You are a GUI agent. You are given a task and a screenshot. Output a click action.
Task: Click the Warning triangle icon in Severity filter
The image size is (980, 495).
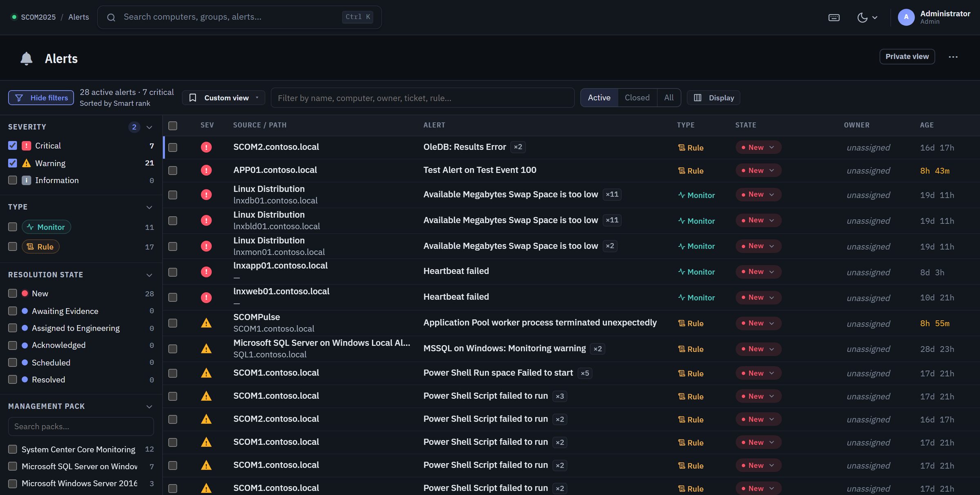tap(26, 163)
